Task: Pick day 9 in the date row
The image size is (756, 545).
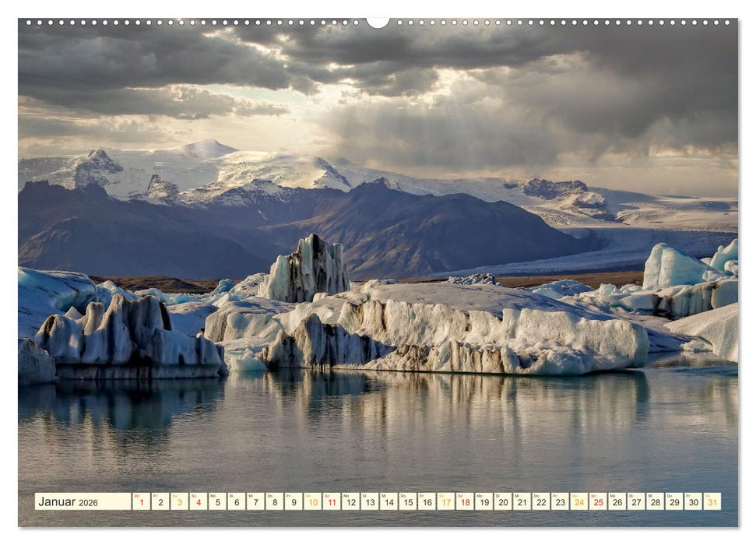Action: [x=294, y=502]
